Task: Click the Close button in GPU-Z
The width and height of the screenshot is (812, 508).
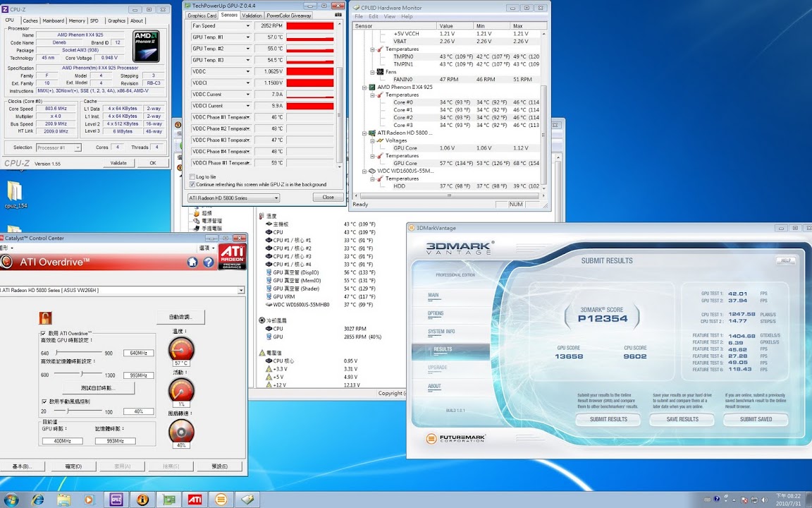Action: (328, 198)
